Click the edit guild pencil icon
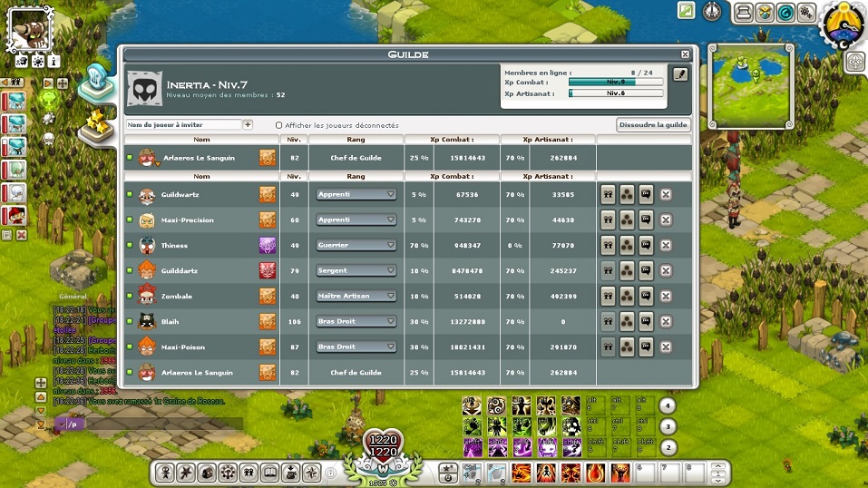 679,74
